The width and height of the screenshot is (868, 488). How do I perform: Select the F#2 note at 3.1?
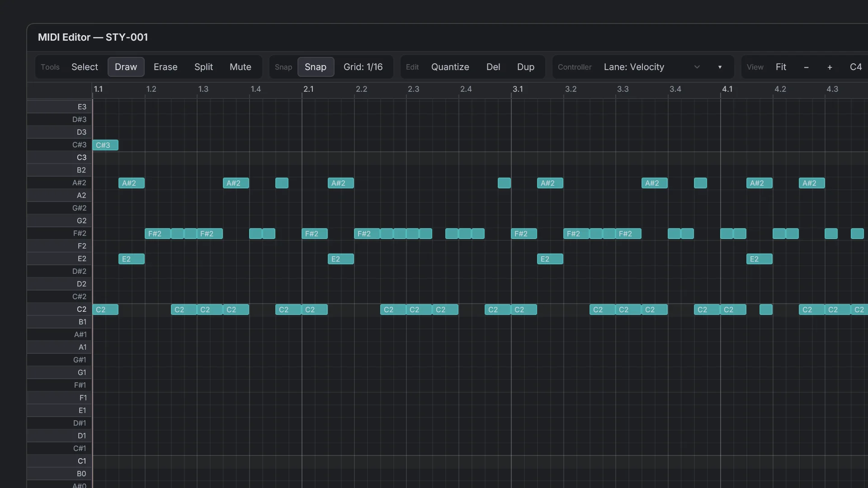[x=524, y=234]
